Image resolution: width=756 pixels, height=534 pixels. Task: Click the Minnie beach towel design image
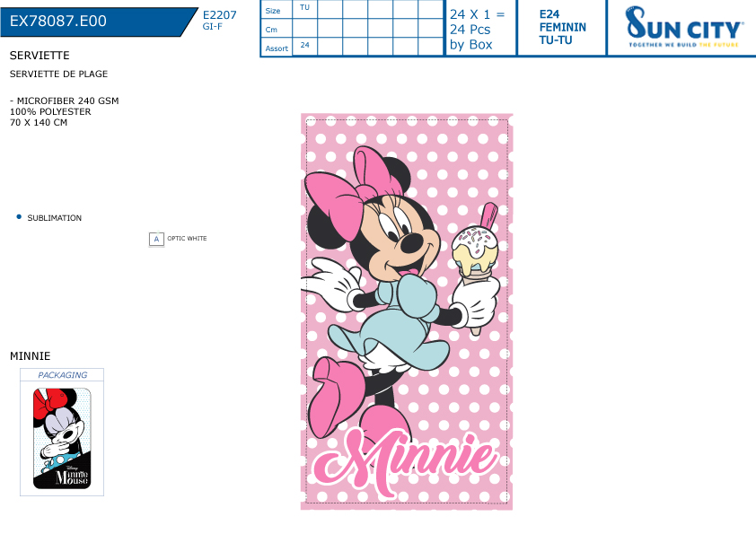407,311
